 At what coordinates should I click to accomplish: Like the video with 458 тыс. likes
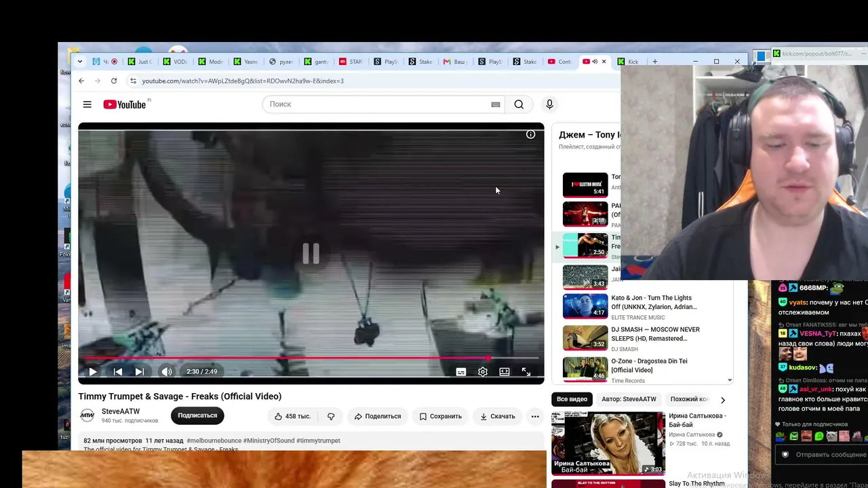(293, 416)
